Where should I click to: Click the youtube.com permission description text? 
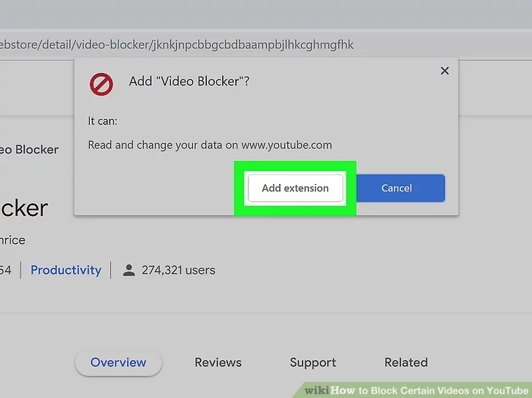coord(210,145)
